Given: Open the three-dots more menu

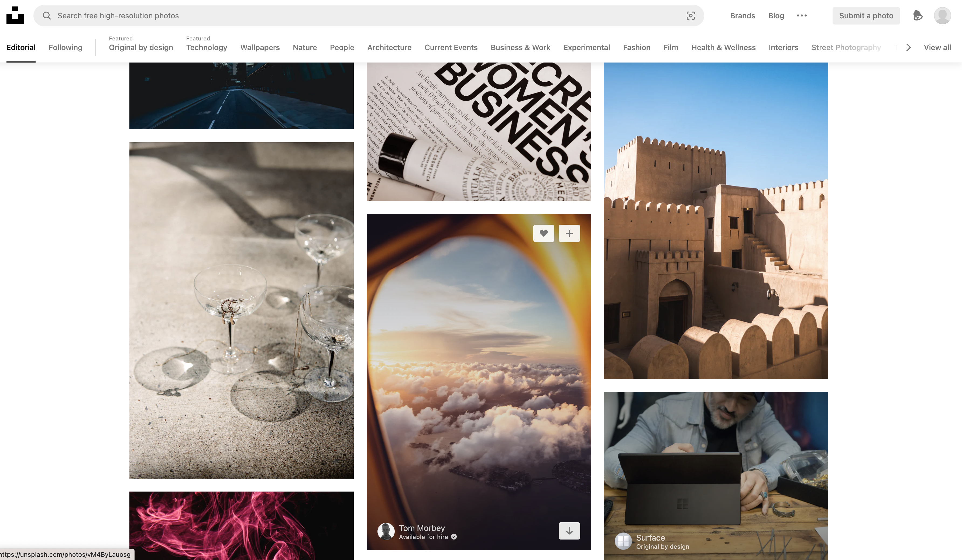Looking at the screenshot, I should pos(802,16).
